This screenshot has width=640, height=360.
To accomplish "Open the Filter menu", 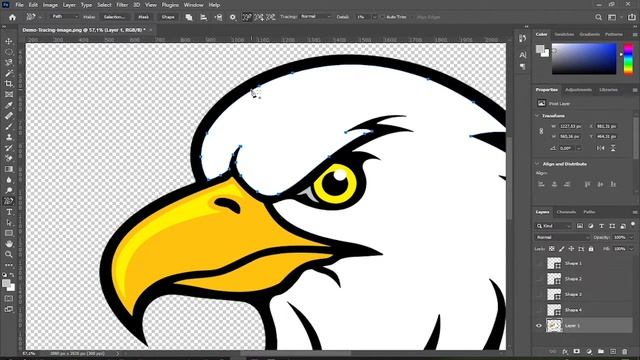I will [122, 5].
